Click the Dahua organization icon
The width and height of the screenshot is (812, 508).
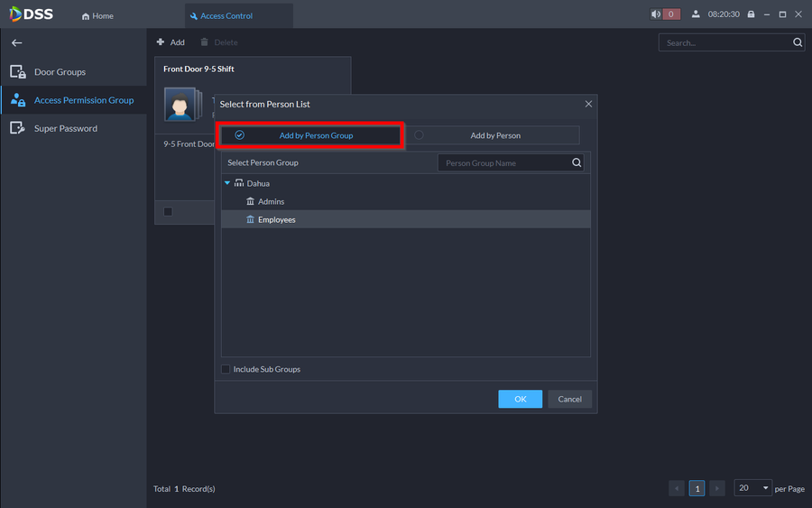(x=239, y=183)
